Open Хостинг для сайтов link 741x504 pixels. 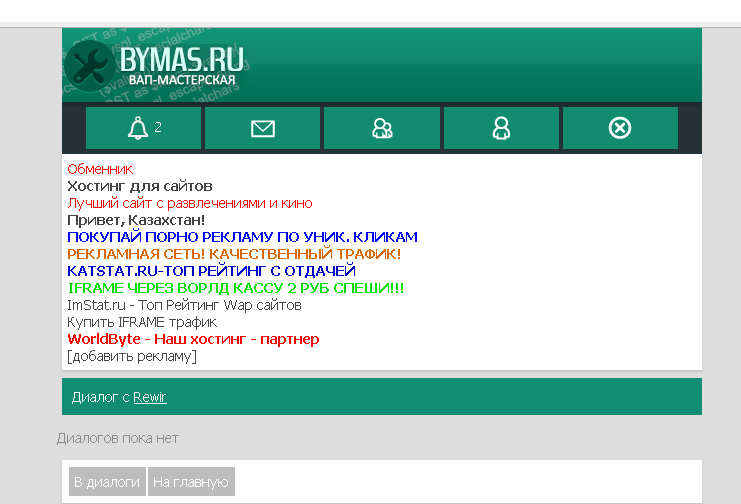click(139, 186)
